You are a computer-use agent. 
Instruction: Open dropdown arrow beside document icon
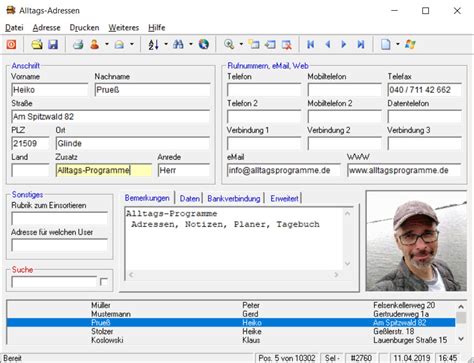[398, 44]
